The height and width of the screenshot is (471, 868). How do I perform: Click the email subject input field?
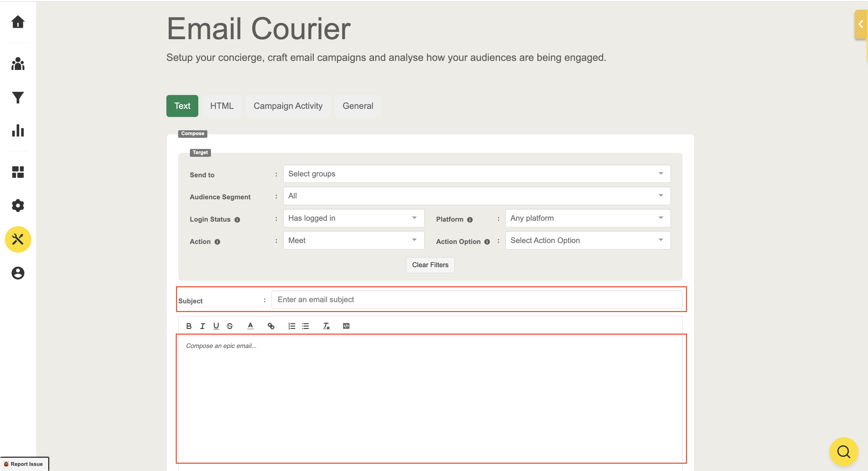(476, 299)
